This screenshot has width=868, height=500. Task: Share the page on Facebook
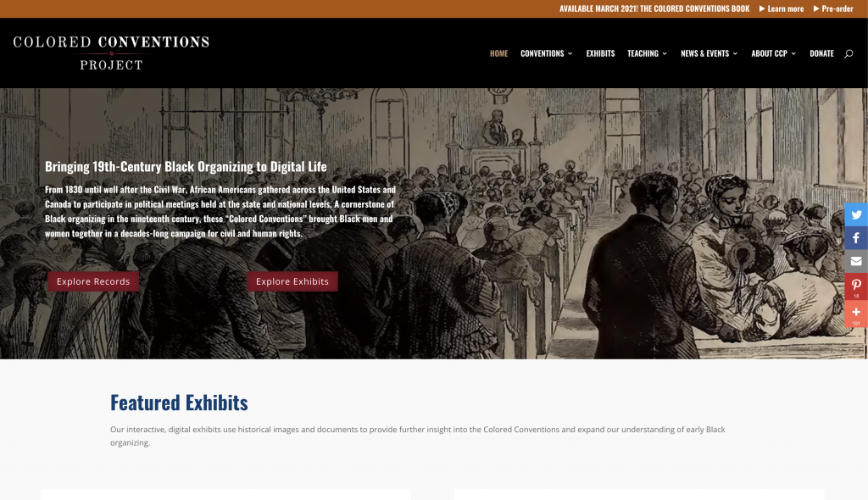click(x=856, y=238)
